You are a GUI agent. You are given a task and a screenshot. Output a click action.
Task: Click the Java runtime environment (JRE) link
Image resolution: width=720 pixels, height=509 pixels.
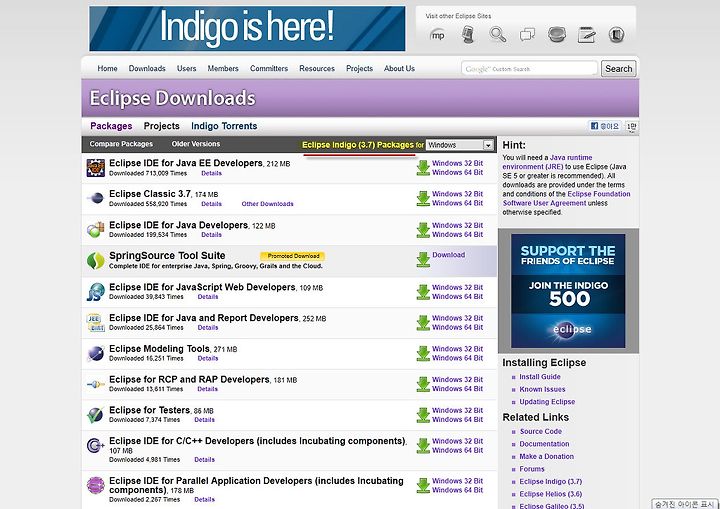coord(547,162)
